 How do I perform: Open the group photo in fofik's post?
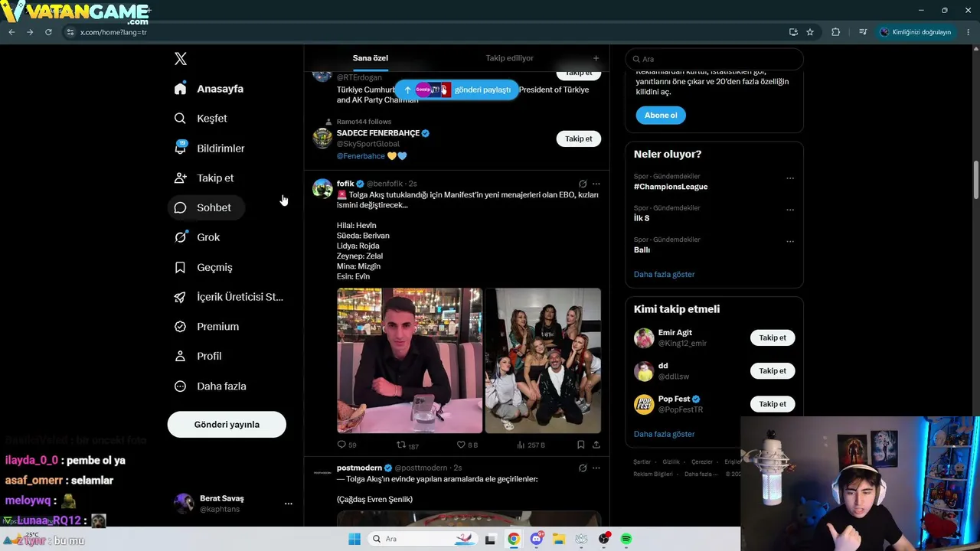point(543,360)
